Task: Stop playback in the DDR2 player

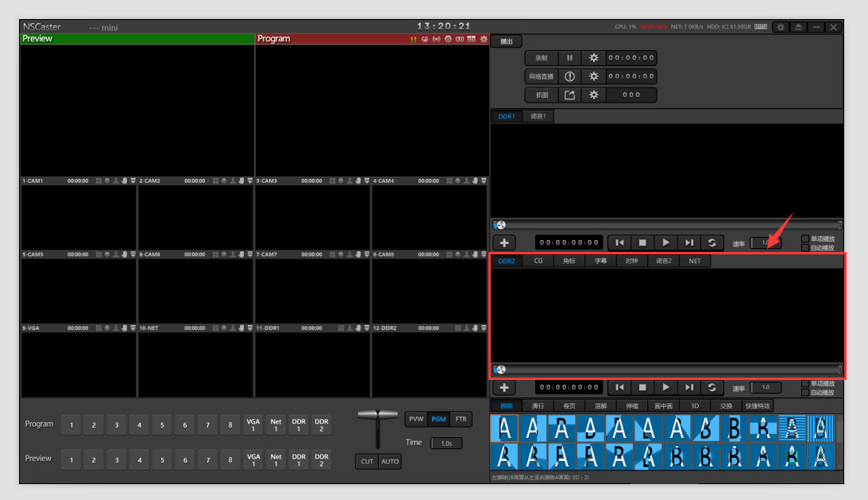Action: (x=642, y=388)
